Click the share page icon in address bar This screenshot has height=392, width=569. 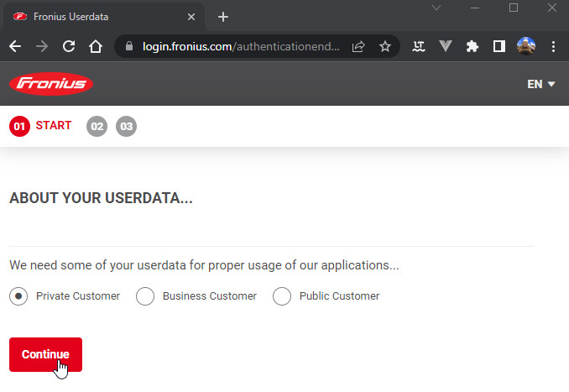[358, 47]
